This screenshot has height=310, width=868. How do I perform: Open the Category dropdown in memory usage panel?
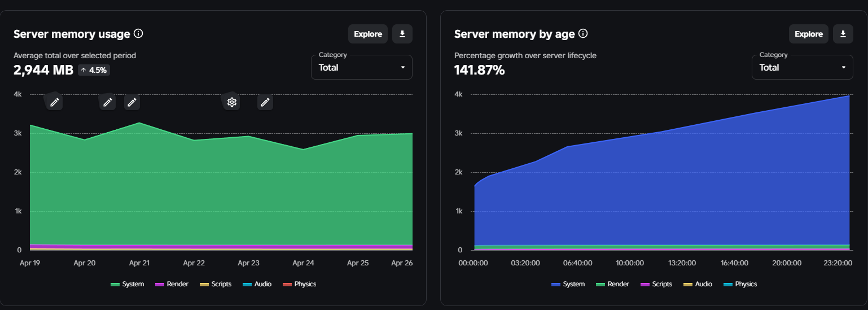point(361,68)
